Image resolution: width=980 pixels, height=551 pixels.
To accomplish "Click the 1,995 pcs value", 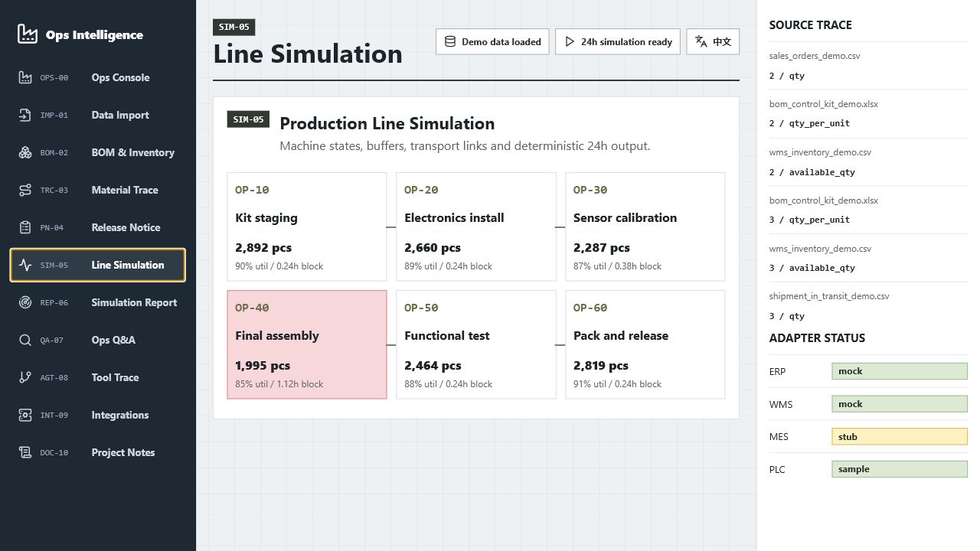I will tap(263, 366).
